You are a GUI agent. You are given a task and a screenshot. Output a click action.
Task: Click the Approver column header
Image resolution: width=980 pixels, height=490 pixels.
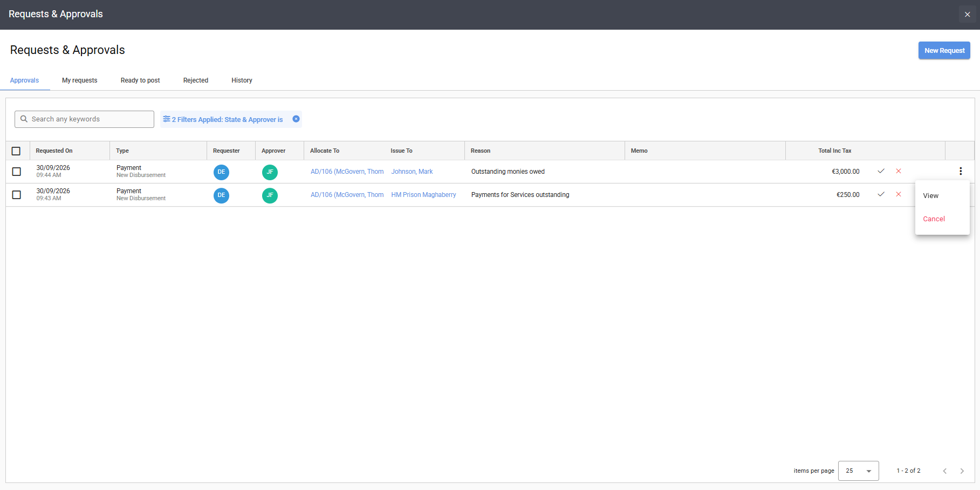[x=273, y=151]
